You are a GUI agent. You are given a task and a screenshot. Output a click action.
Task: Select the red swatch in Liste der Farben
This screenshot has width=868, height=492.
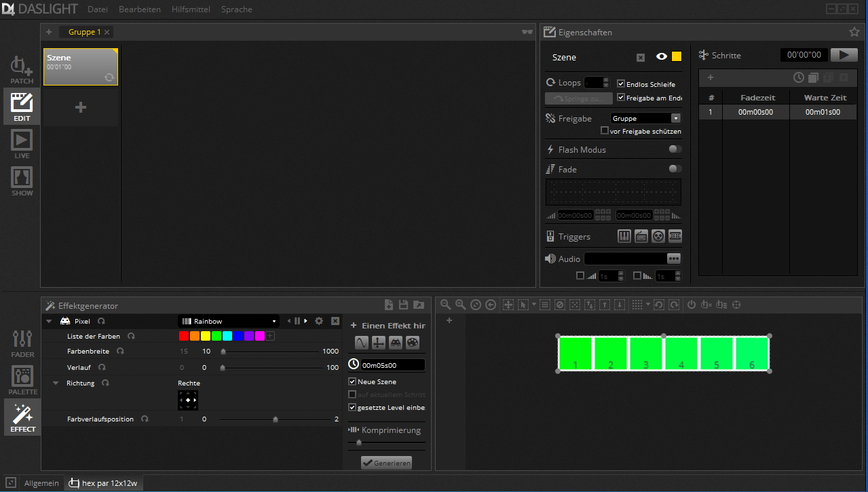click(183, 335)
